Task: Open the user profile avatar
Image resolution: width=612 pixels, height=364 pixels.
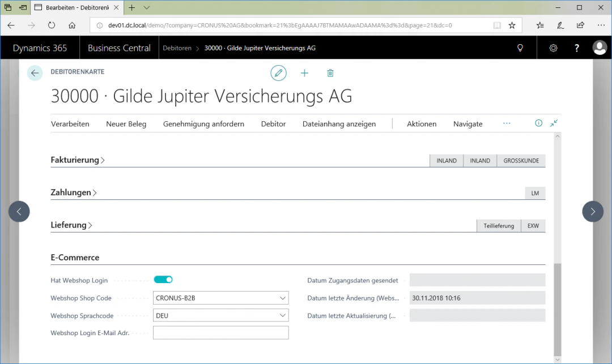Action: click(x=600, y=48)
